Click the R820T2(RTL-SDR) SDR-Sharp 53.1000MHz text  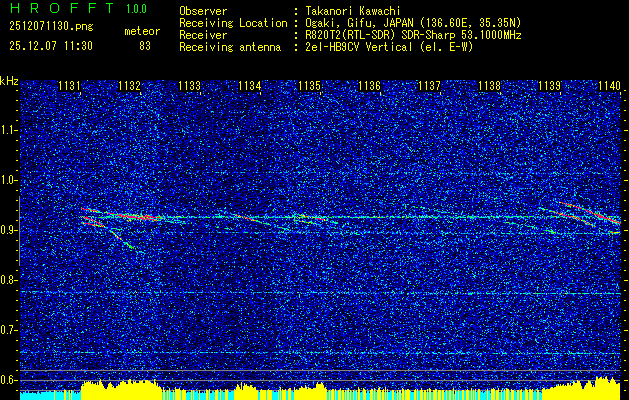pos(413,35)
